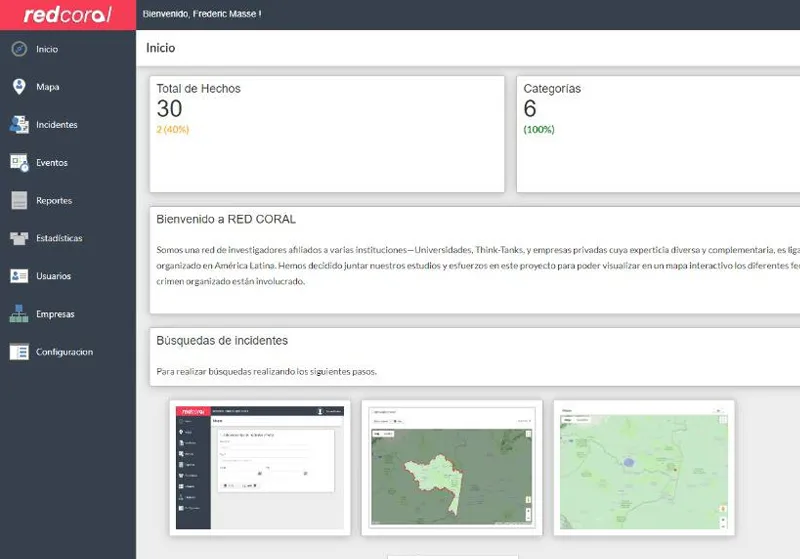The width and height of the screenshot is (800, 559).
Task: Open the Configuracion menu item text
Action: tap(64, 352)
